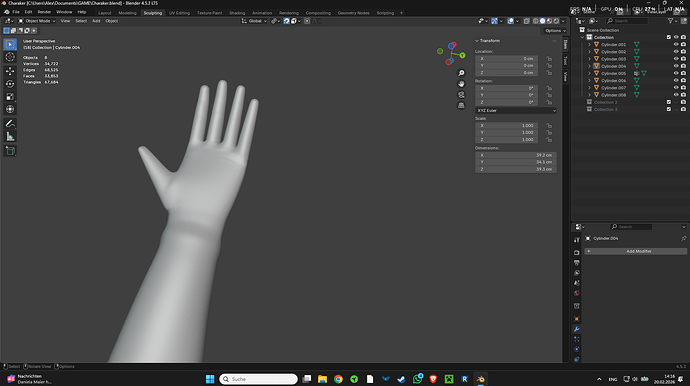Click the Add Modifier button

pos(635,251)
